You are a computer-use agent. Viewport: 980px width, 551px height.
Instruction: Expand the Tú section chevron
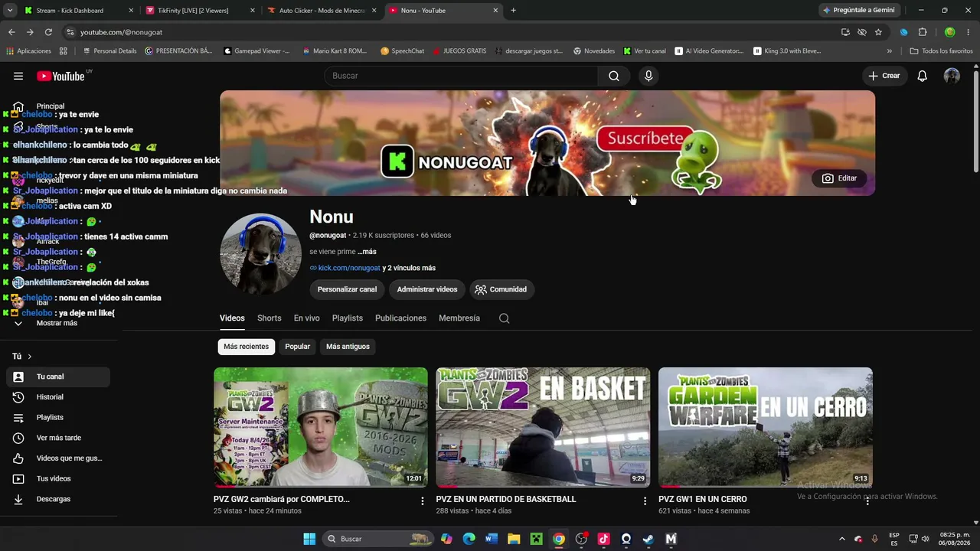point(30,357)
